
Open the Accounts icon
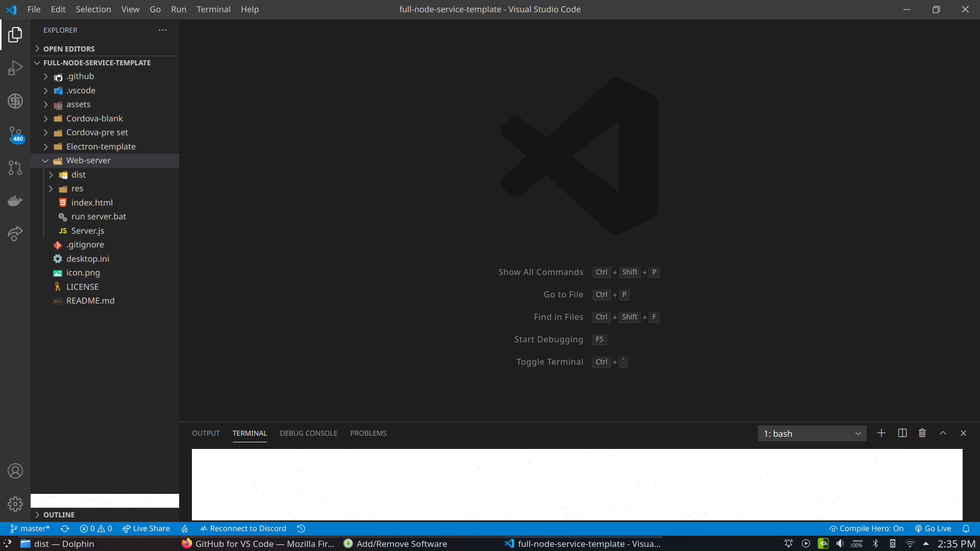point(15,471)
